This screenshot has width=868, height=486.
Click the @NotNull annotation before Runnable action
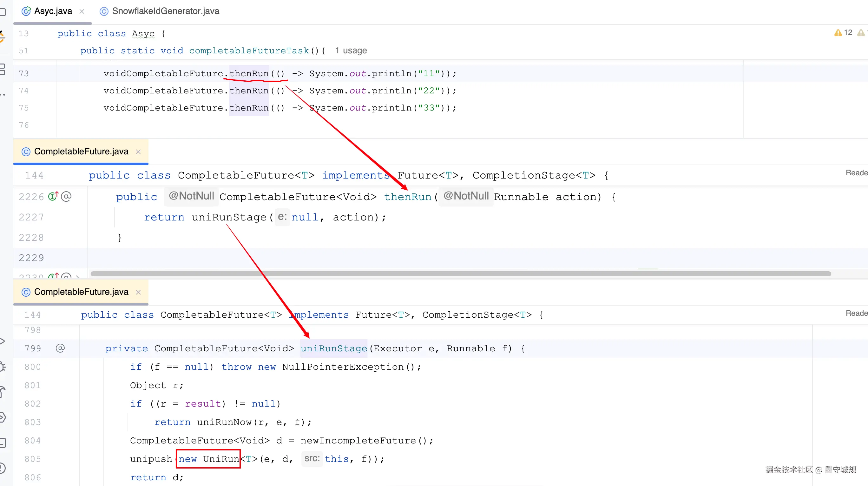466,196
